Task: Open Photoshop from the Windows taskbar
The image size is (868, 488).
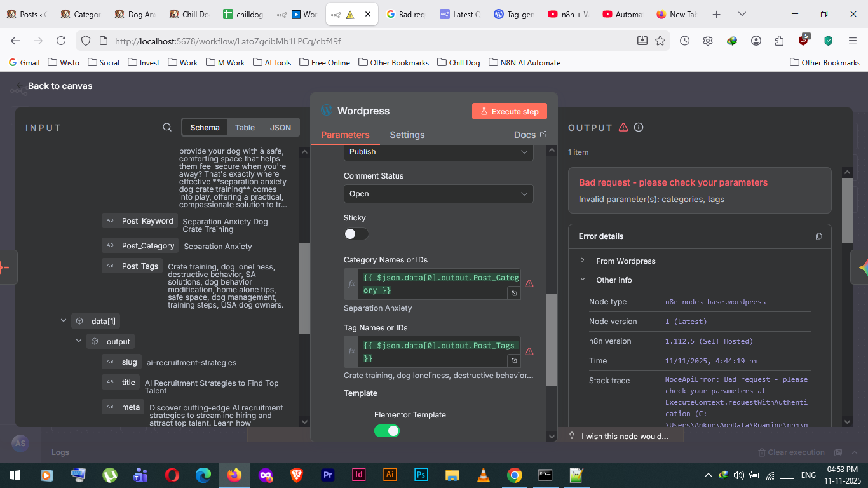Action: click(x=421, y=475)
